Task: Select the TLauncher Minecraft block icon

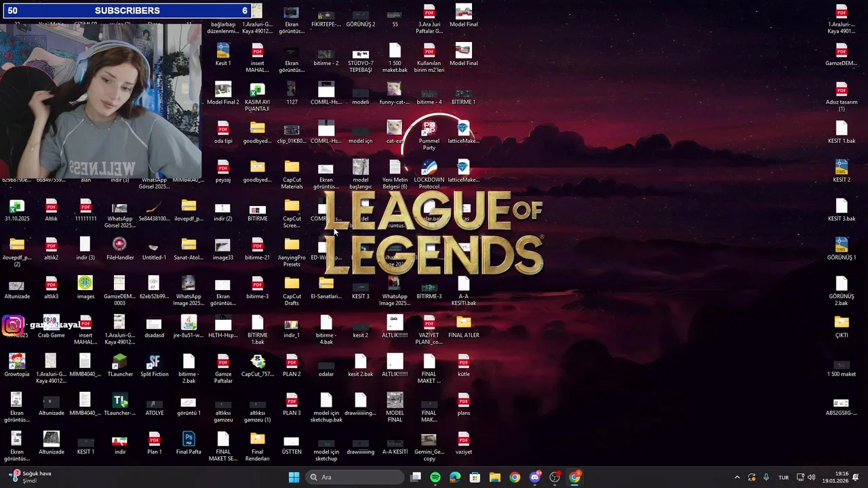Action: tap(120, 366)
